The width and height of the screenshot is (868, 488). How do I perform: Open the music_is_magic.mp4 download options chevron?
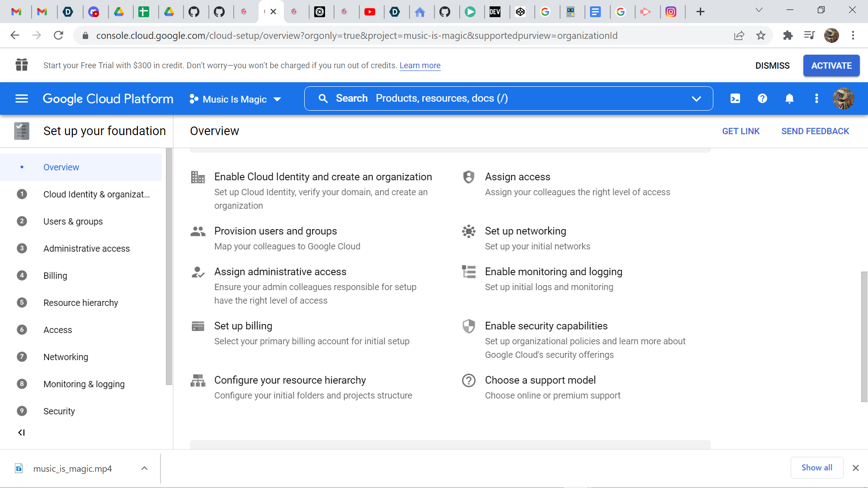click(144, 469)
